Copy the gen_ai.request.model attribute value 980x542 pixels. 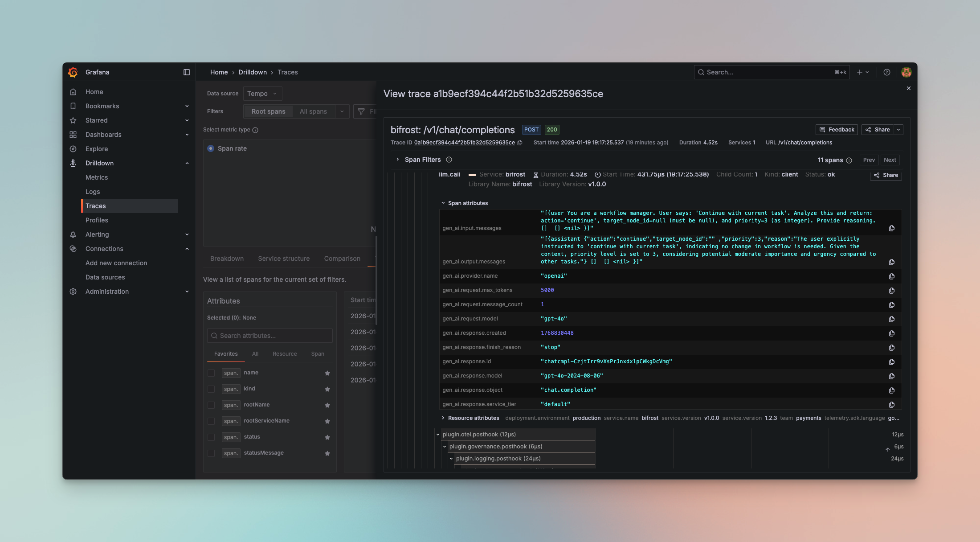892,319
